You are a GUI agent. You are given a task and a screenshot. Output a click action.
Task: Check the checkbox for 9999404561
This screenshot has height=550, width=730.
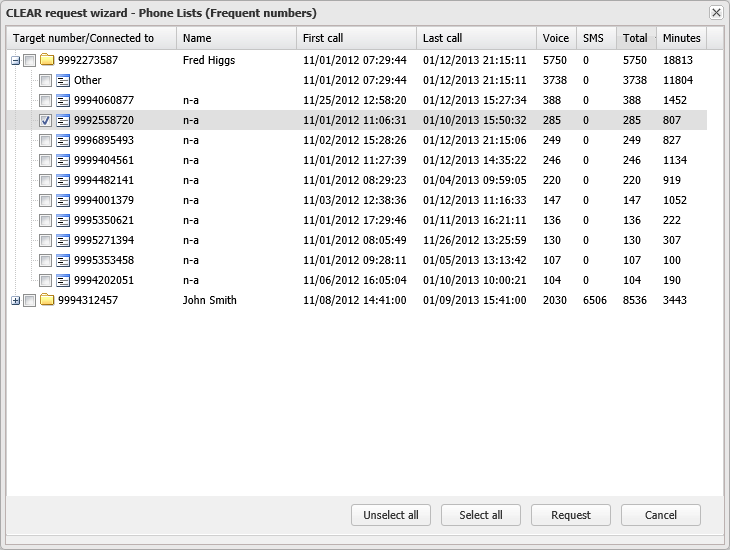[46, 160]
